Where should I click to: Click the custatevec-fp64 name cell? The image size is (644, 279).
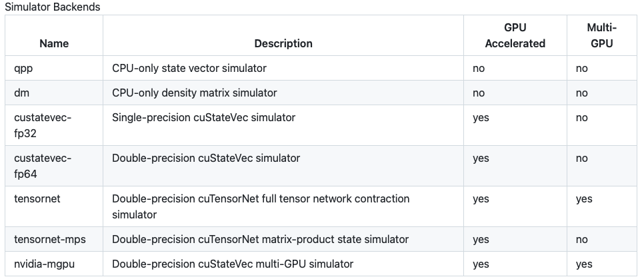(54, 166)
